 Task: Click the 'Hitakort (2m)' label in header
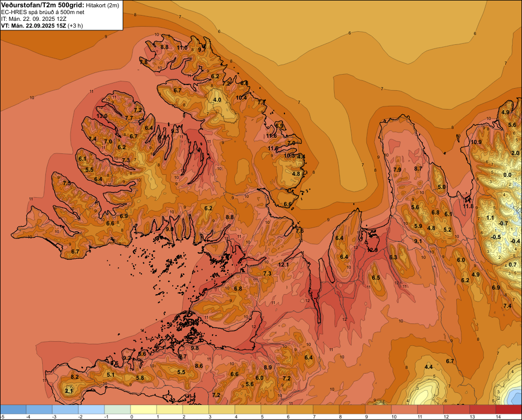[102, 5]
